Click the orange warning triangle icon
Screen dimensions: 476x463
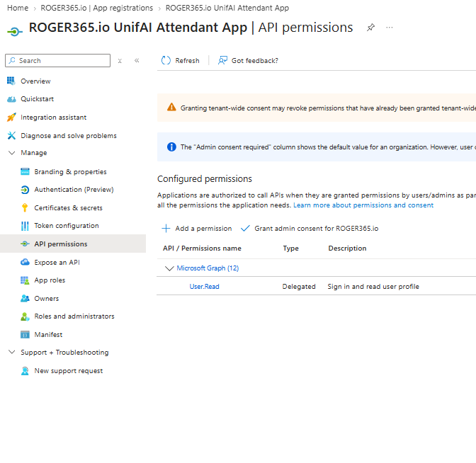point(171,107)
